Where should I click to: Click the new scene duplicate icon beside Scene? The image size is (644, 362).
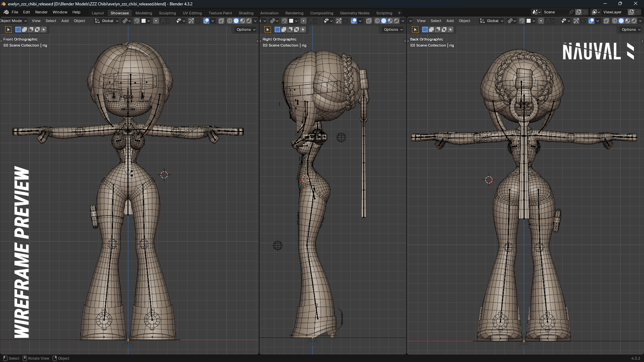(579, 12)
